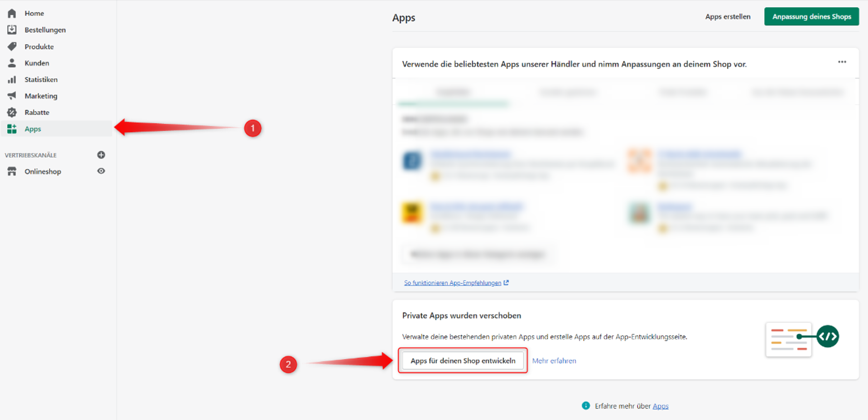
Task: Click the Rabatte discount badge icon
Action: [x=12, y=113]
